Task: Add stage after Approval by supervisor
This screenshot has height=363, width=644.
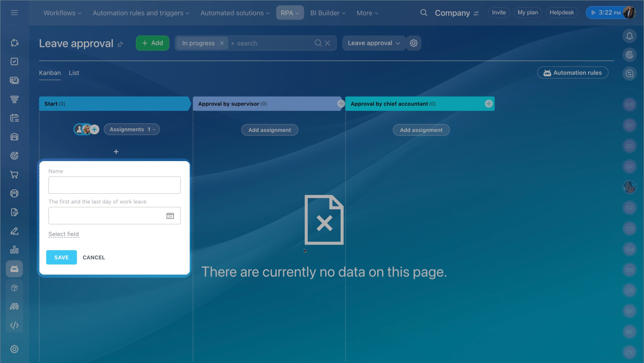Action: (341, 104)
